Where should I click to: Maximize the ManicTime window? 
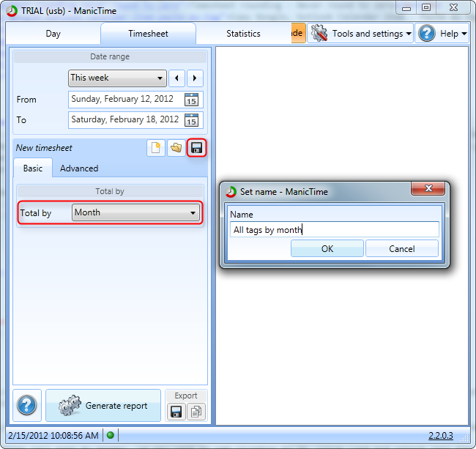pyautogui.click(x=426, y=8)
